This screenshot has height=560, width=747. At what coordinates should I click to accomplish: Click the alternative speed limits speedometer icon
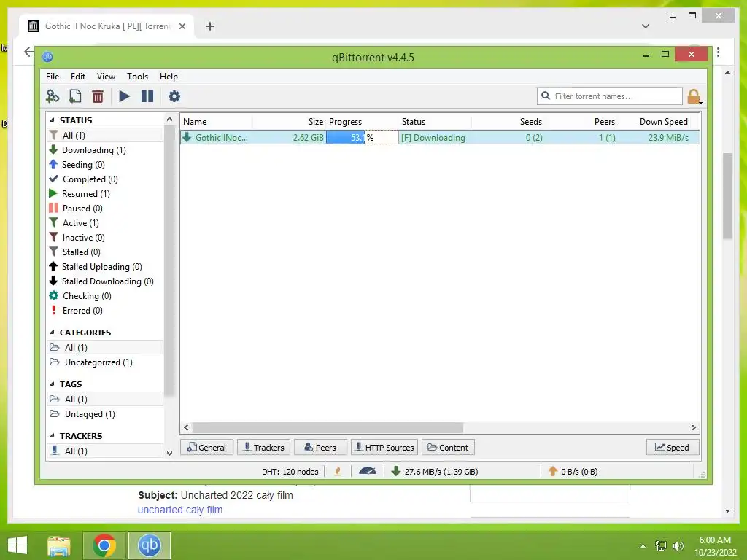coord(368,472)
